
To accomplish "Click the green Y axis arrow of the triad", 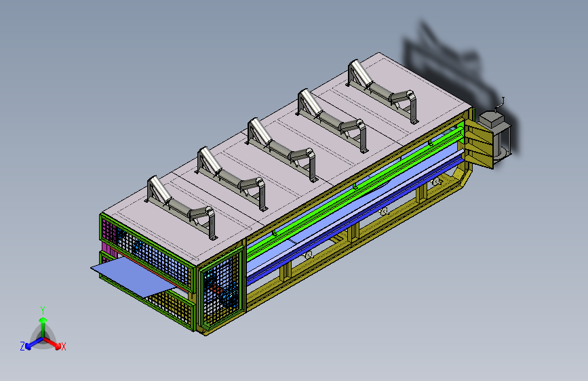I will tap(43, 325).
